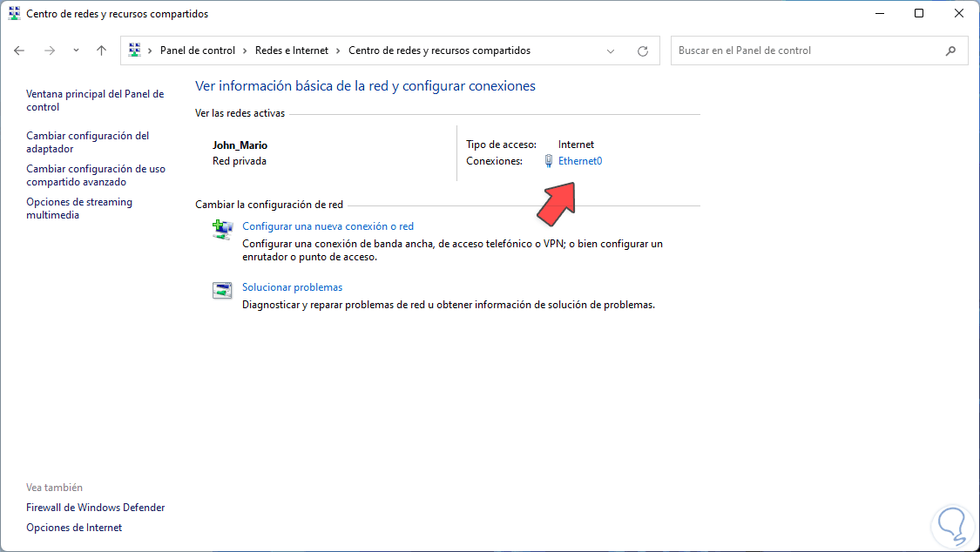Refresh the Control Panel view

[643, 51]
